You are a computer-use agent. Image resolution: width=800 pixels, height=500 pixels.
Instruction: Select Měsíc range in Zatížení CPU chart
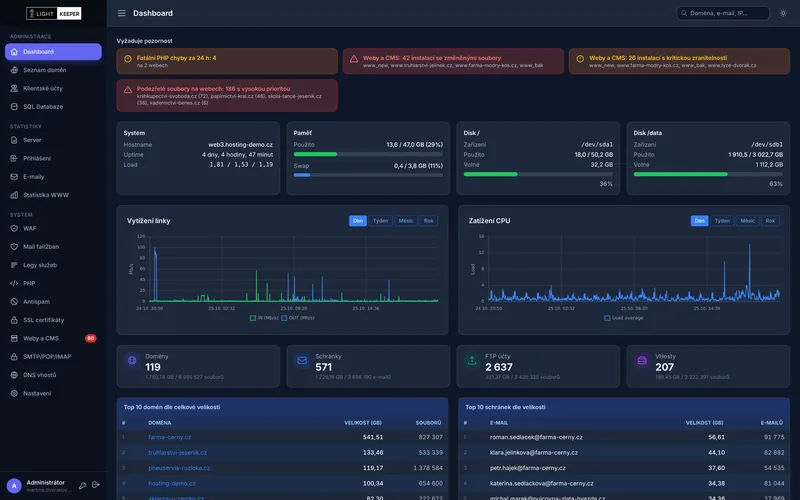[x=747, y=221]
